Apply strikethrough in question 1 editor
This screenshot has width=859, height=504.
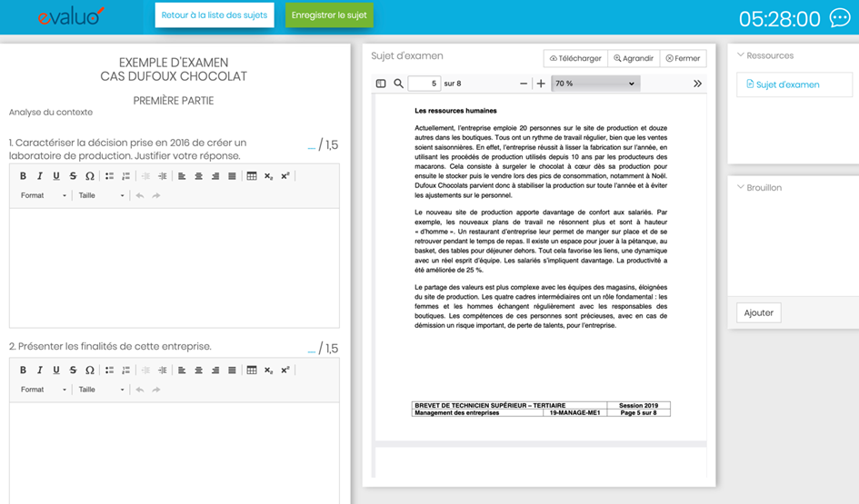(x=73, y=176)
